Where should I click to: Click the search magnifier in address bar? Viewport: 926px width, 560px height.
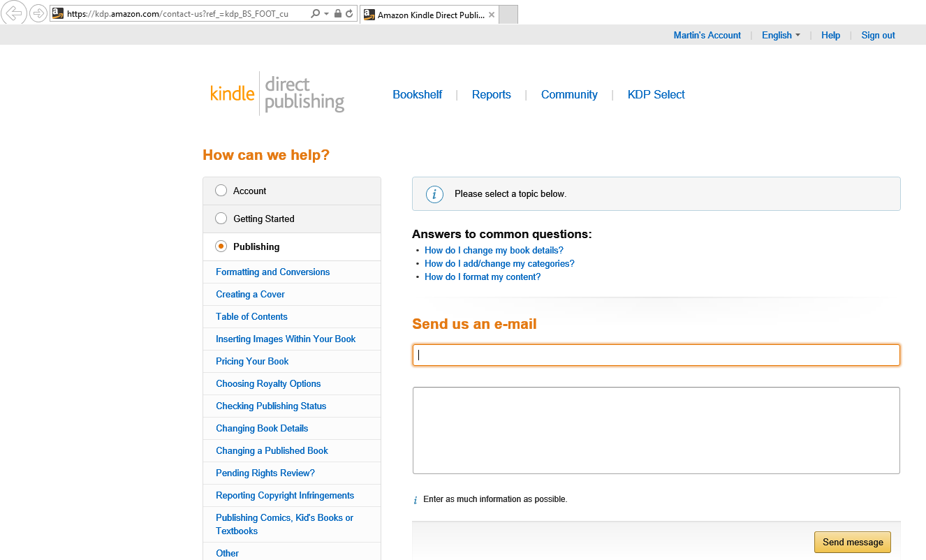pos(315,13)
